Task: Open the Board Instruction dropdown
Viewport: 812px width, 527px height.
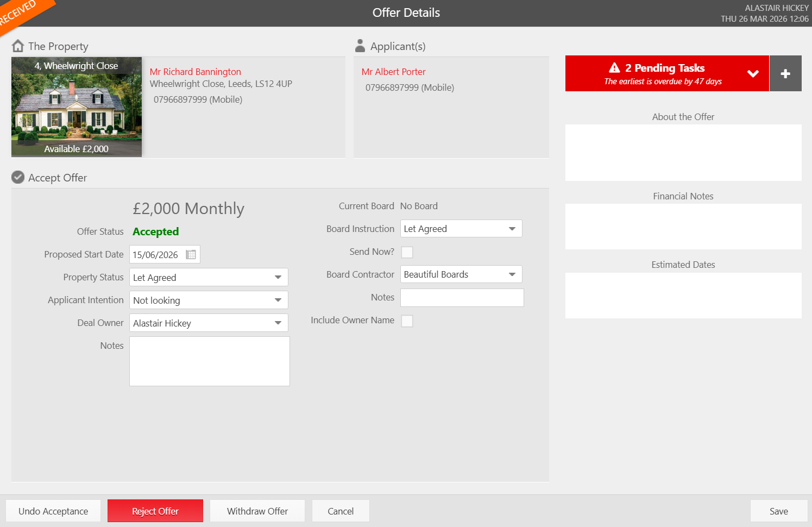Action: 461,229
